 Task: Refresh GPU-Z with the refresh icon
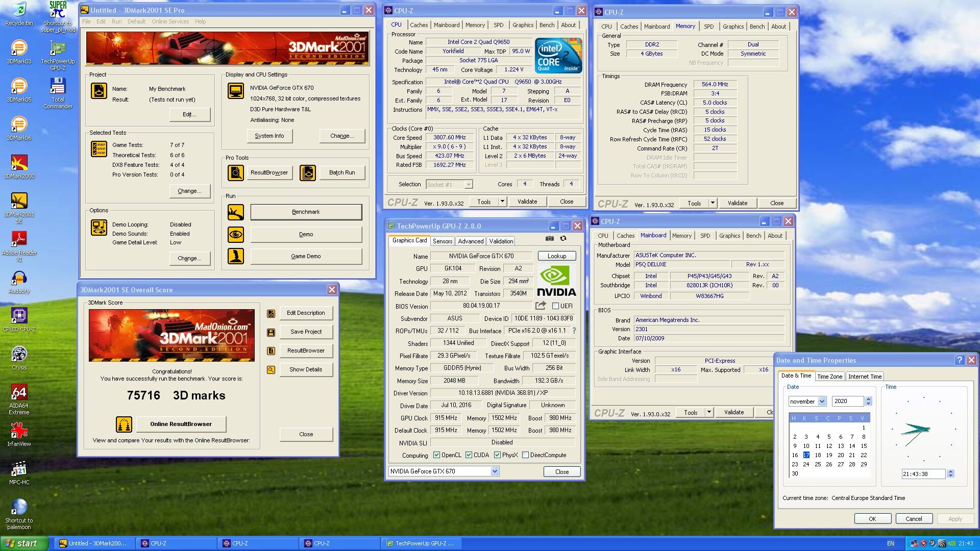[563, 238]
